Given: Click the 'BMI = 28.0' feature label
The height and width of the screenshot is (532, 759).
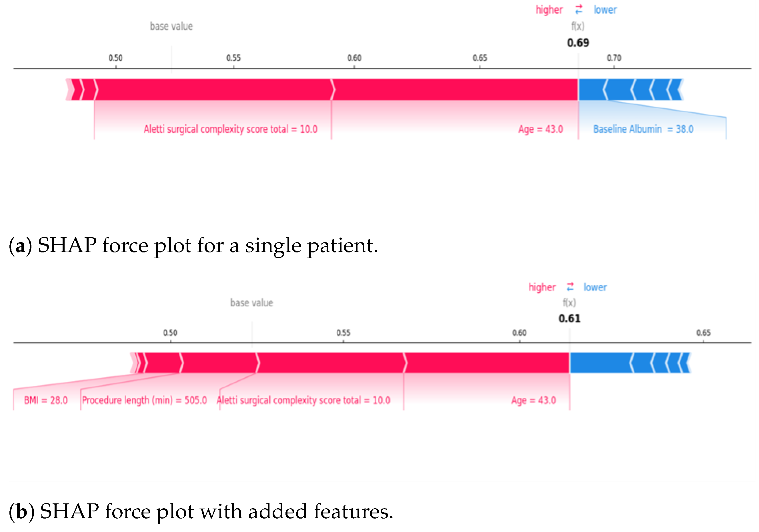Looking at the screenshot, I should pos(46,401).
